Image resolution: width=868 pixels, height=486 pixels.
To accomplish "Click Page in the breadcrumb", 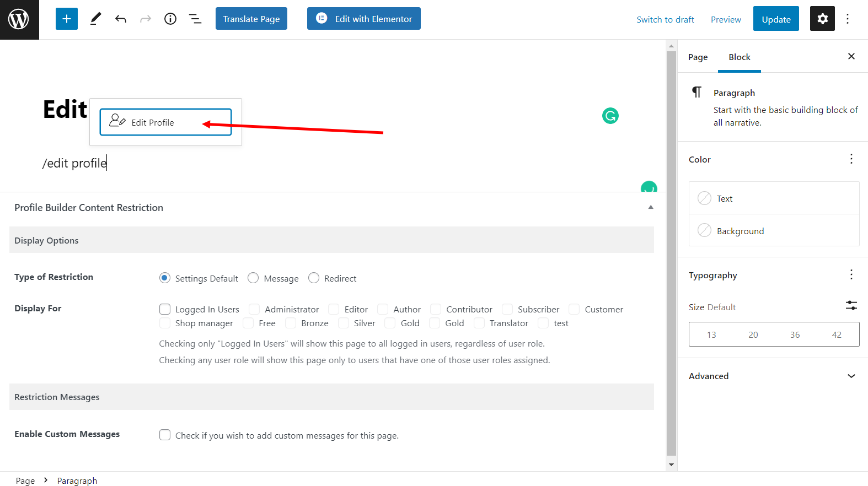I will (25, 480).
